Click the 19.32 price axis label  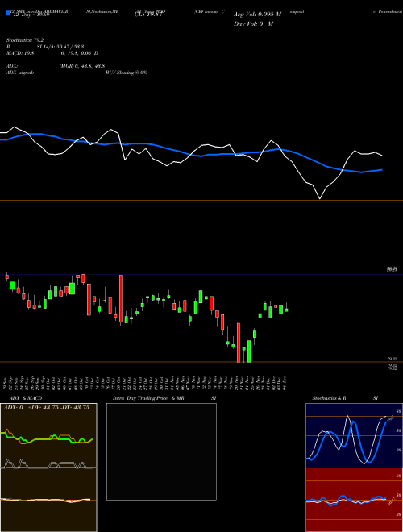tap(393, 359)
